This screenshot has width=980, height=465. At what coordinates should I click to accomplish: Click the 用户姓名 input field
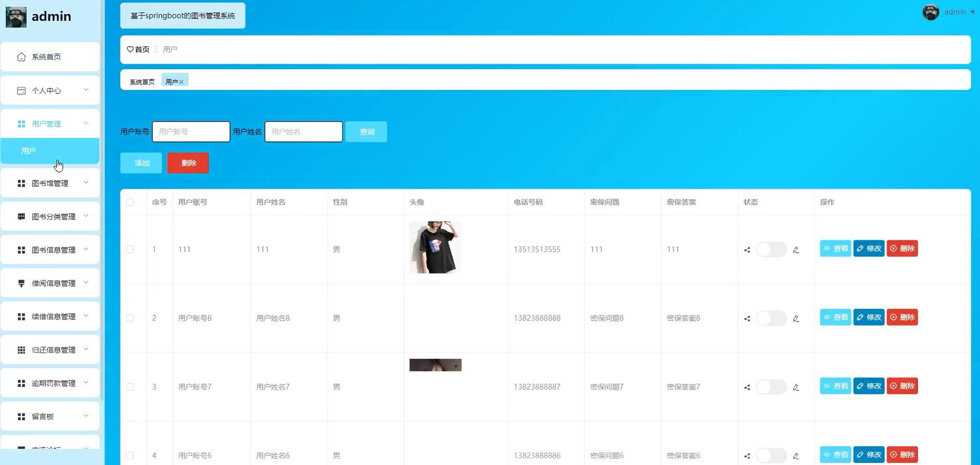(303, 132)
